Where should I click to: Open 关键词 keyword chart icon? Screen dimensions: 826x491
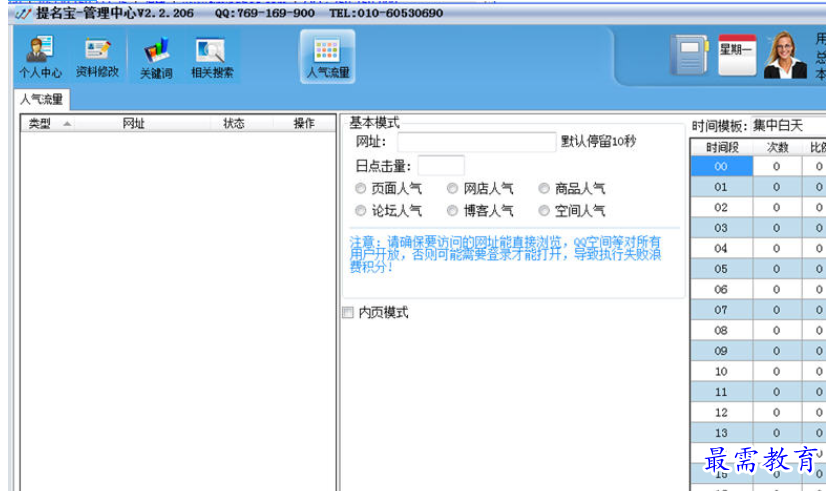coord(156,57)
